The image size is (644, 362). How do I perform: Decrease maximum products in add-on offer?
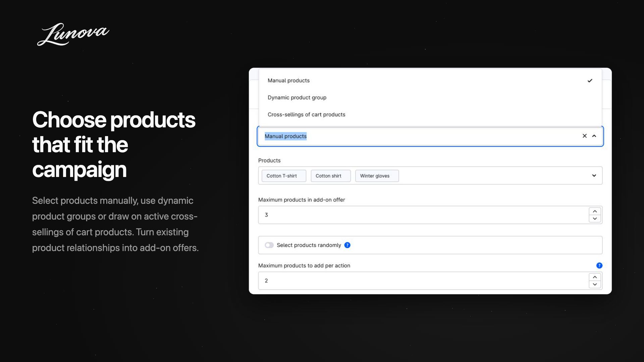[595, 219]
